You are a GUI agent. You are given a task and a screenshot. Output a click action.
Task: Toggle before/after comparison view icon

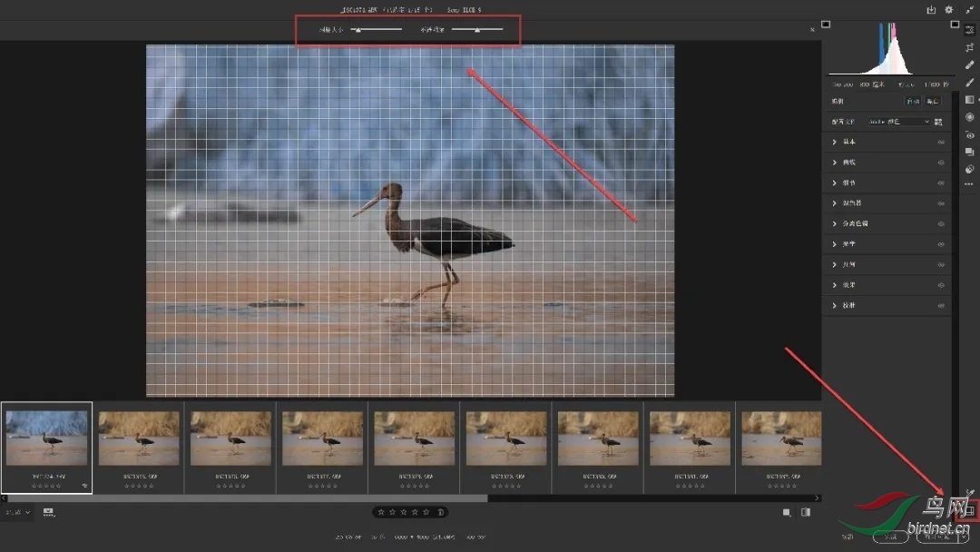pos(806,512)
